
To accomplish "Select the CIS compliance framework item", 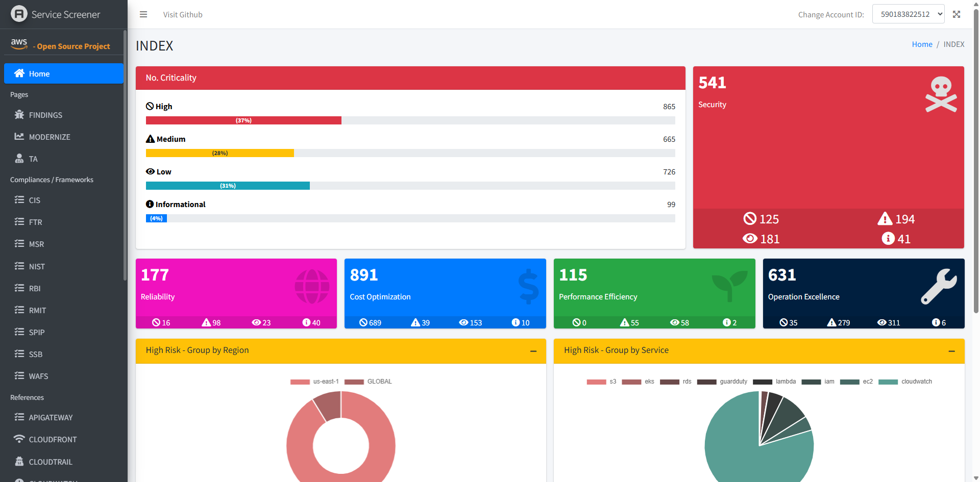I will [x=34, y=200].
